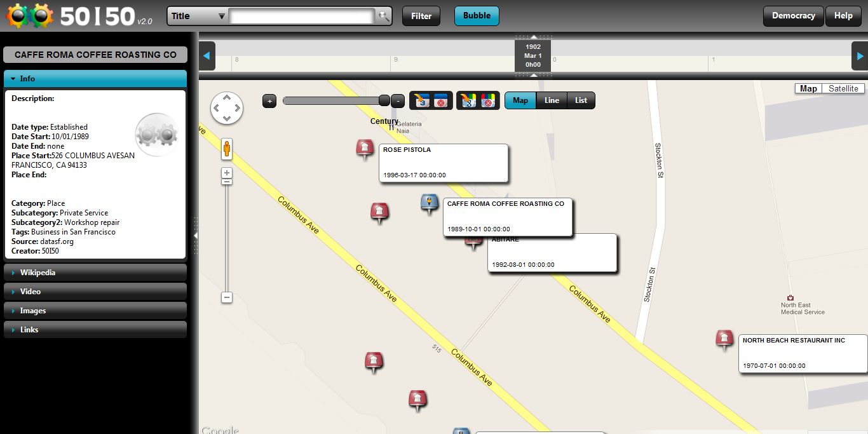Switch to Satellite map imagery
The height and width of the screenshot is (434, 868).
(843, 88)
